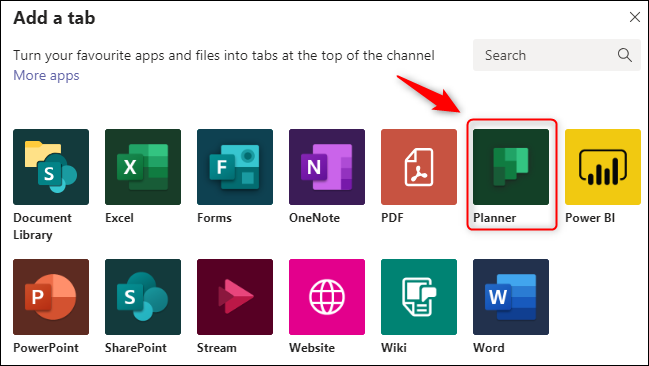Screen dimensions: 649x366
Task: Open the Document Library app tile
Action: [x=51, y=167]
